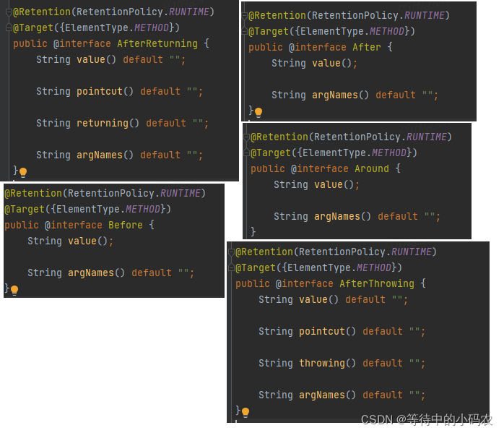This screenshot has height=433, width=504.
Task: Click value() in the Around snippet
Action: click(334, 184)
